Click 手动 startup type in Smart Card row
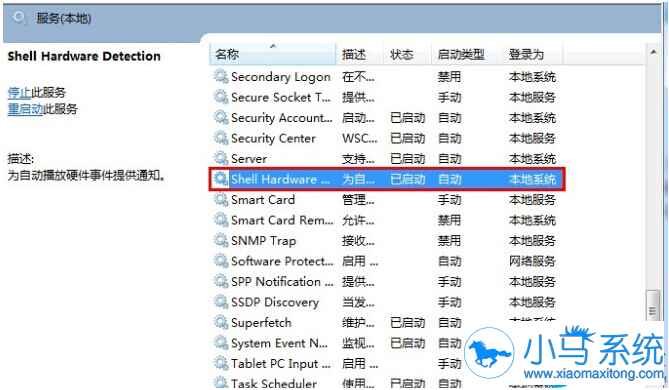 pos(449,200)
